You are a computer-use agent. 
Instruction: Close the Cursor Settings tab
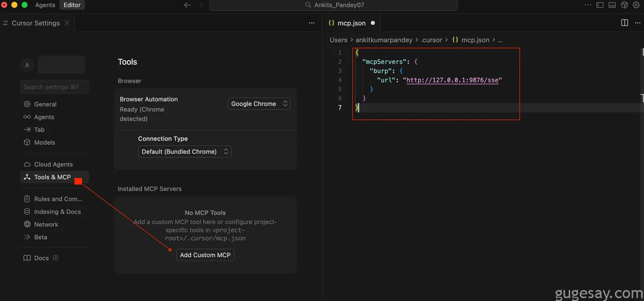pos(67,23)
